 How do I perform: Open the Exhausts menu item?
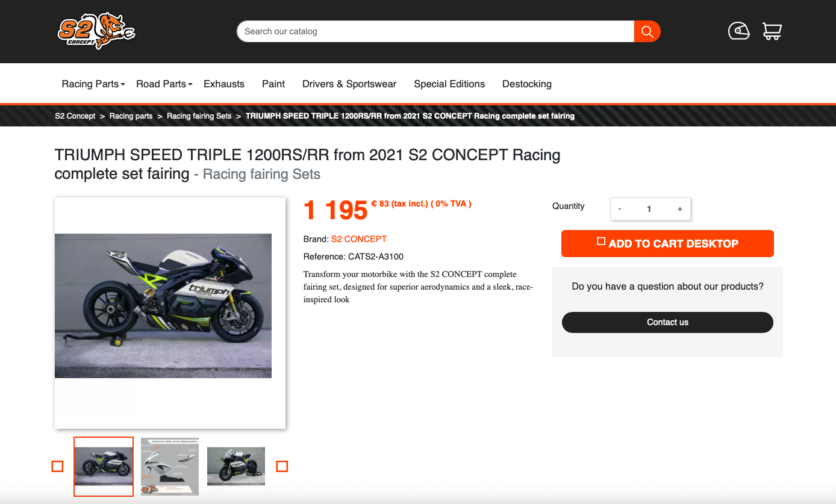click(x=224, y=84)
